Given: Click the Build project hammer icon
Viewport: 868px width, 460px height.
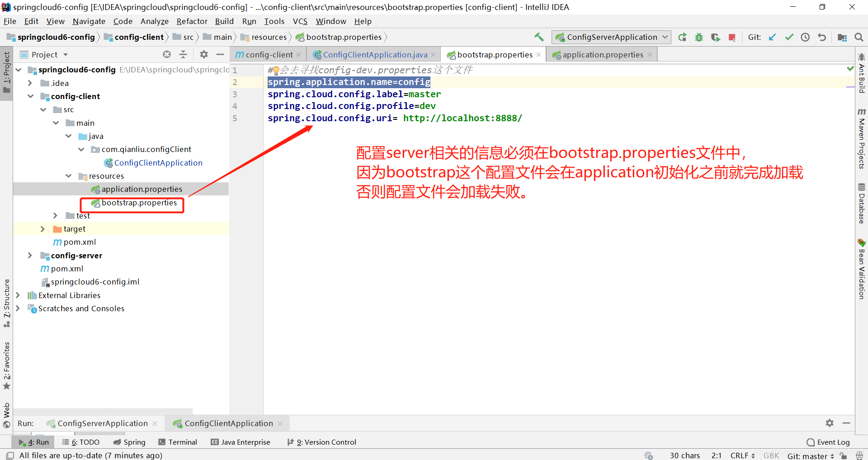Looking at the screenshot, I should (539, 37).
